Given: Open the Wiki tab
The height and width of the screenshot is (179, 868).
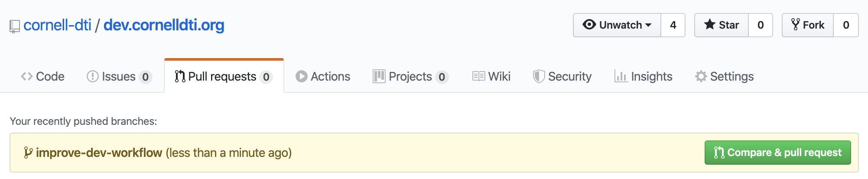Looking at the screenshot, I should (491, 76).
